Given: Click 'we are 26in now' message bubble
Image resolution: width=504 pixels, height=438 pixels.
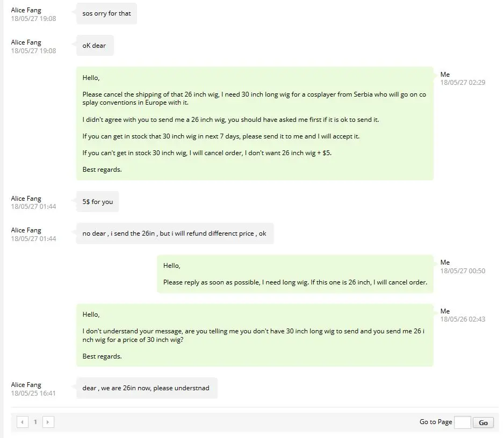Looking at the screenshot, I should click(147, 388).
